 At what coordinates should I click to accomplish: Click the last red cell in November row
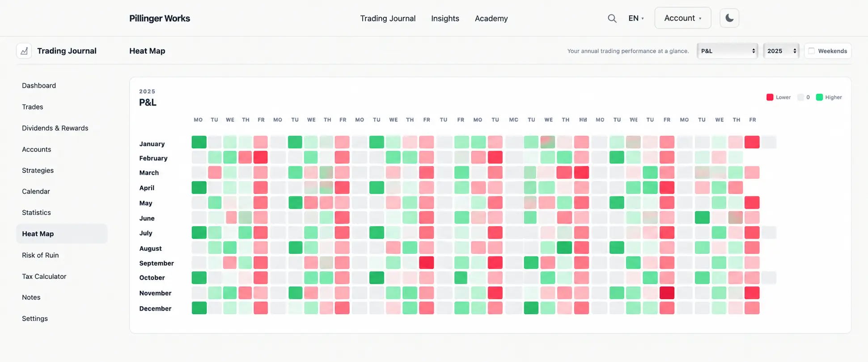click(752, 293)
